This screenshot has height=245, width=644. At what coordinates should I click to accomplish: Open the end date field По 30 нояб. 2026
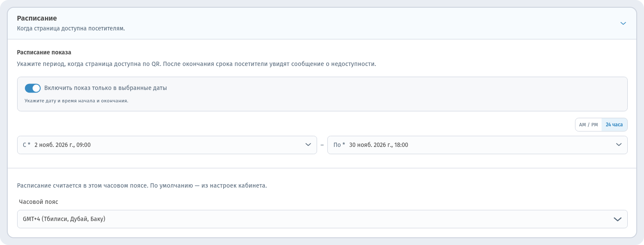(x=477, y=145)
